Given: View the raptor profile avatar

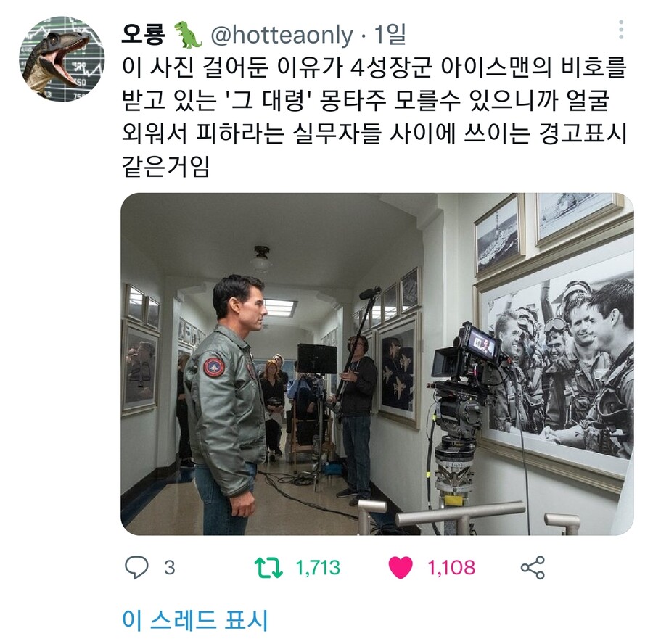Looking at the screenshot, I should [x=62, y=59].
